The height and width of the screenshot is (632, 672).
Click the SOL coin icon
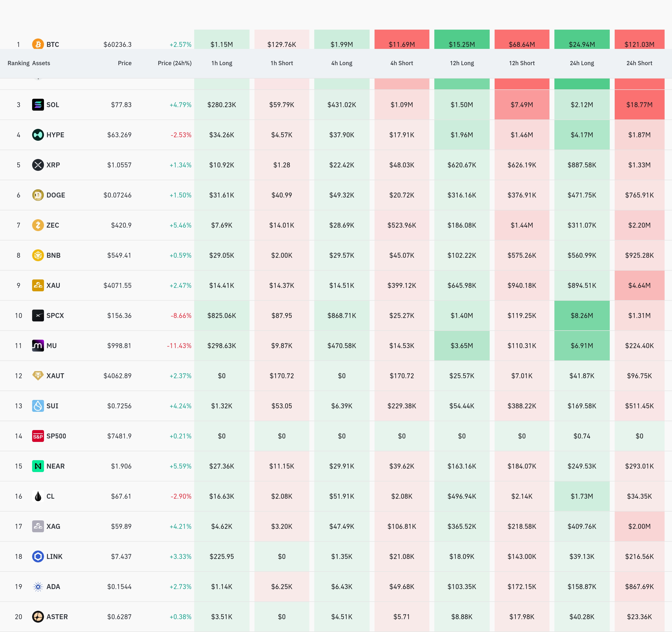coord(38,105)
